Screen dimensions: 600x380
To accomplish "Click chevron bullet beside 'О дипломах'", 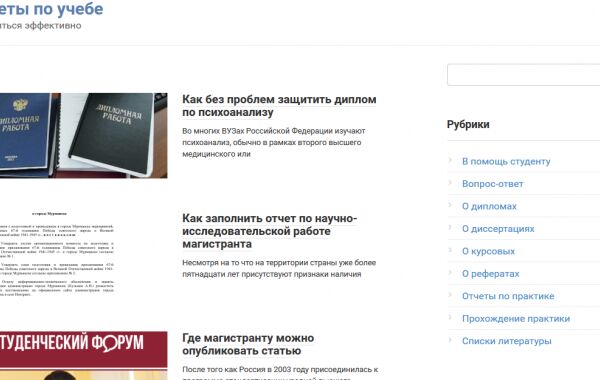I will pos(450,205).
